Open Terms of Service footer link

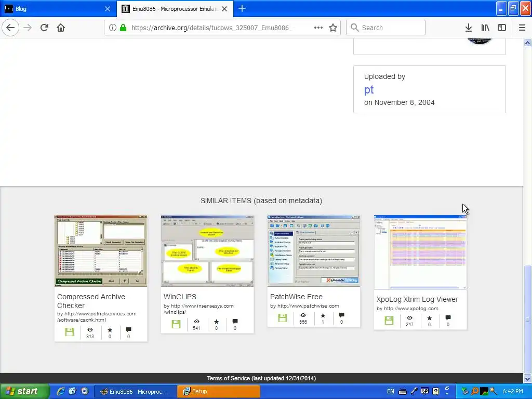coord(261,378)
